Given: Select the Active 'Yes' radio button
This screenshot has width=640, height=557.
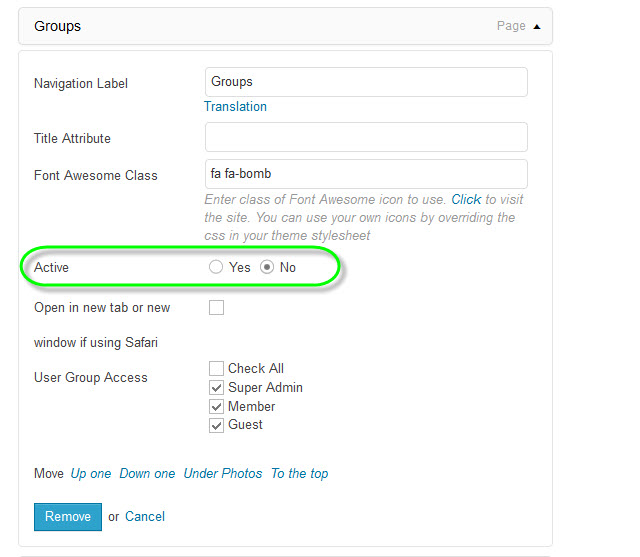Looking at the screenshot, I should 216,268.
